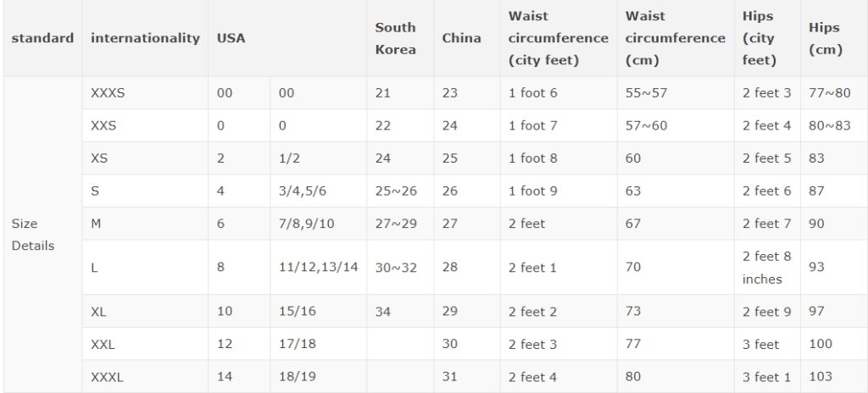Viewport: 868px width, 393px height.
Task: Select the 'USA' column header
Action: click(287, 38)
